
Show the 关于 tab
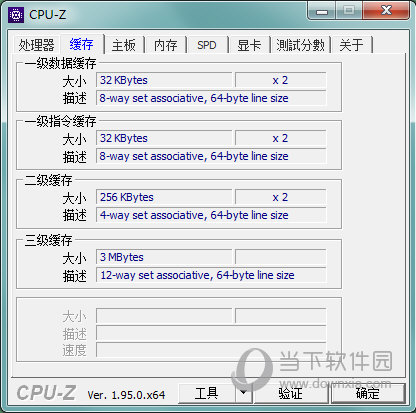[x=351, y=45]
